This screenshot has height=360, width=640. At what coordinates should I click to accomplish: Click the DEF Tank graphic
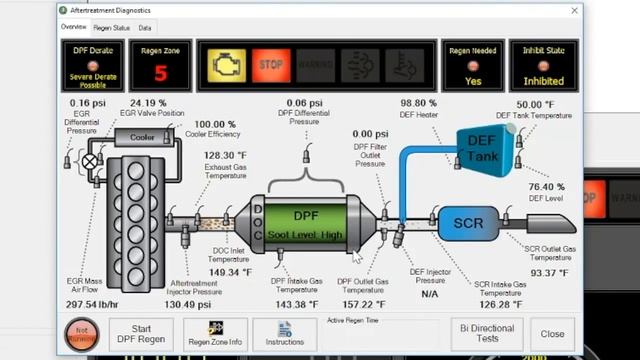click(485, 150)
